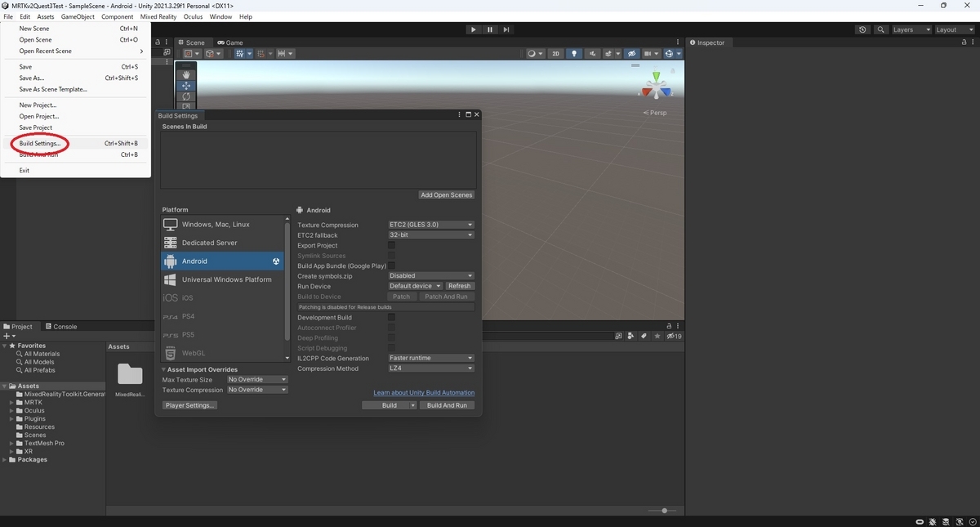The image size is (980, 527).
Task: Open IL2CPP Code Generation dropdown
Action: click(431, 358)
